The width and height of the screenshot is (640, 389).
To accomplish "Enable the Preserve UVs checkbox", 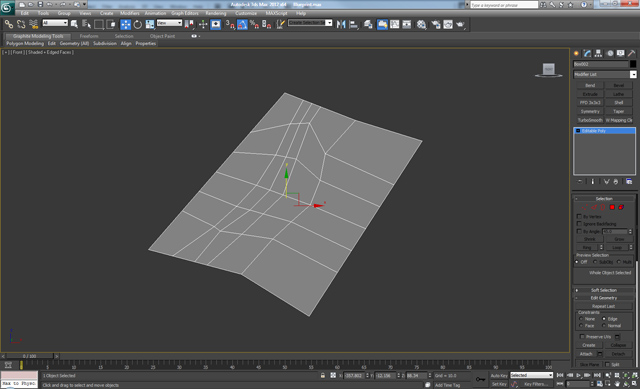I will click(582, 337).
